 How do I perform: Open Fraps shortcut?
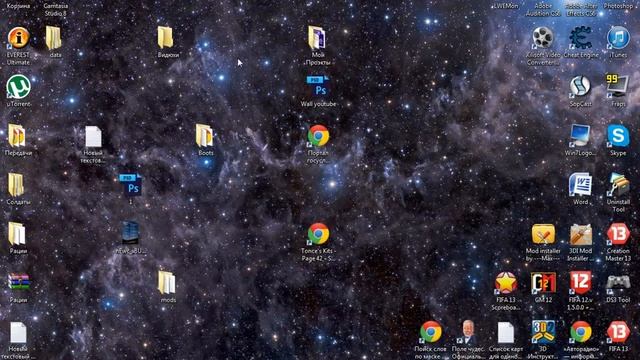tap(618, 87)
